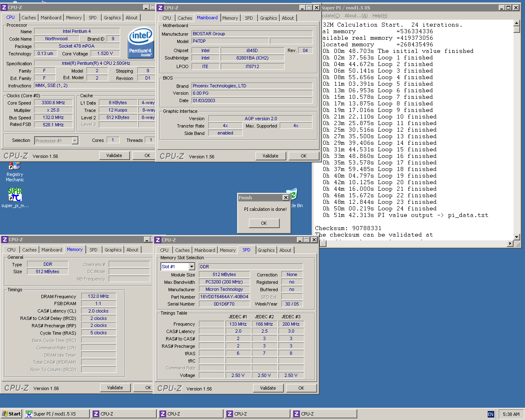
Task: Click the DRAM Frequency value 132.0 MHz
Action: [x=98, y=296]
